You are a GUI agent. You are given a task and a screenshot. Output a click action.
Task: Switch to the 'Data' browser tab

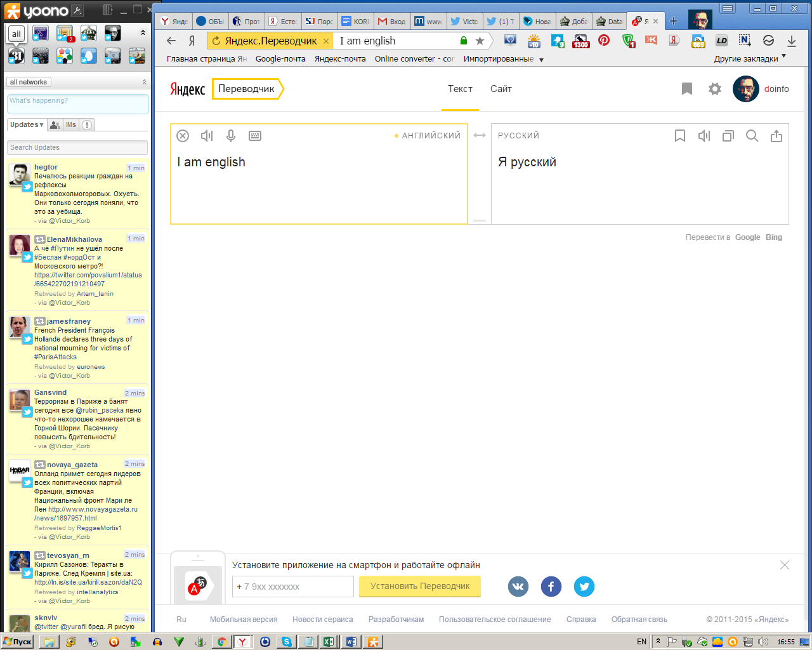click(x=610, y=21)
